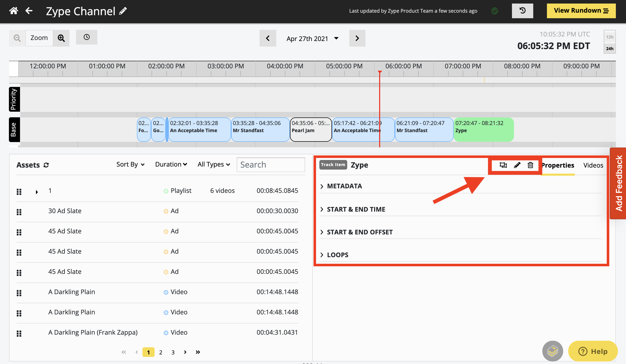
Task: Select the 03:35:28 Mr Standfast block
Action: [260, 130]
